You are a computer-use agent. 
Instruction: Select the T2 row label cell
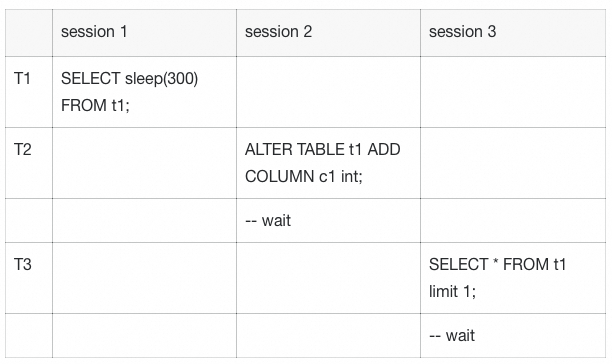pos(29,163)
